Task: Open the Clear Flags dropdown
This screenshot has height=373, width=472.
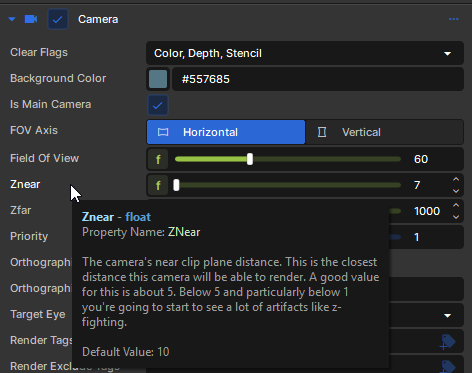Action: pos(305,53)
